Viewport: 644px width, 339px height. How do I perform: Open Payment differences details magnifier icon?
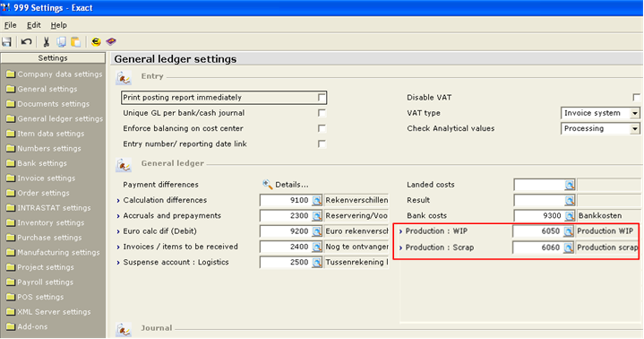tap(268, 185)
